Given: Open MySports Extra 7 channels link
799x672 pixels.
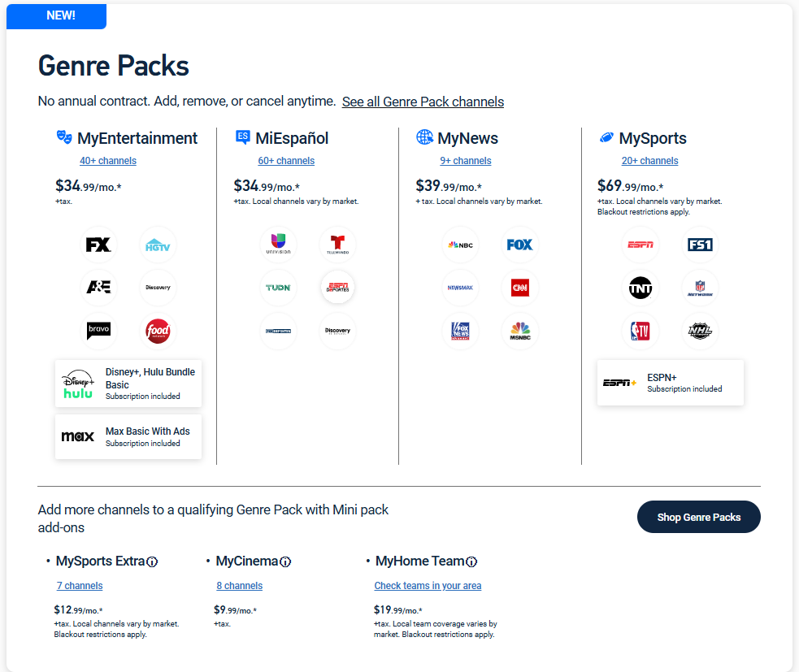Looking at the screenshot, I should 80,585.
